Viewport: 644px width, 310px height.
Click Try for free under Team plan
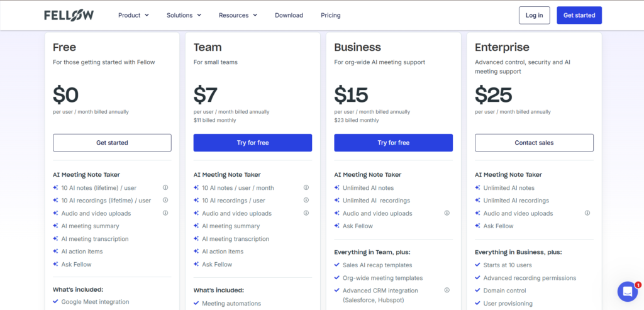pyautogui.click(x=253, y=143)
